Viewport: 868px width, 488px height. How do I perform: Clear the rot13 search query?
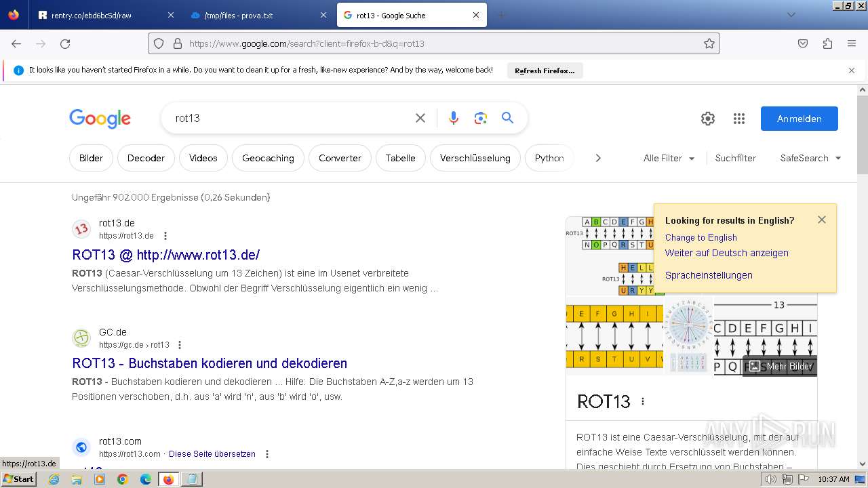coord(420,118)
